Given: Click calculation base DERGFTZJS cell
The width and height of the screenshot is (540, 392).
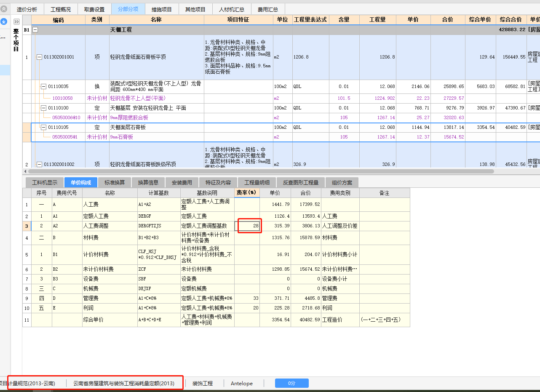Looking at the screenshot, I should 159,226.
